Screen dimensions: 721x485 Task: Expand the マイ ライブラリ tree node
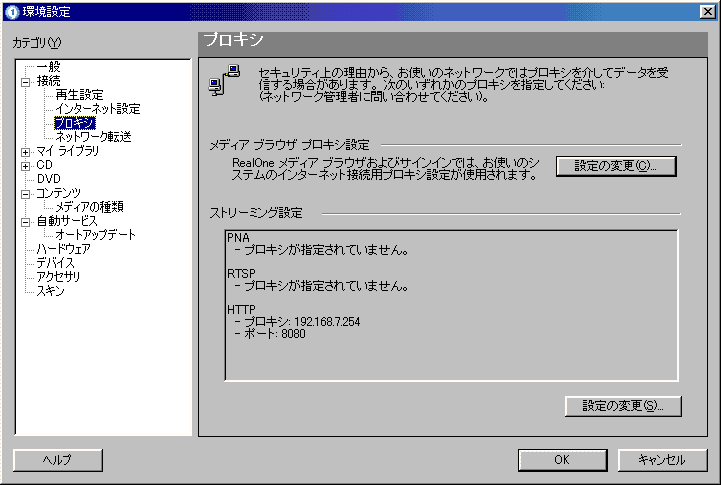coord(26,152)
